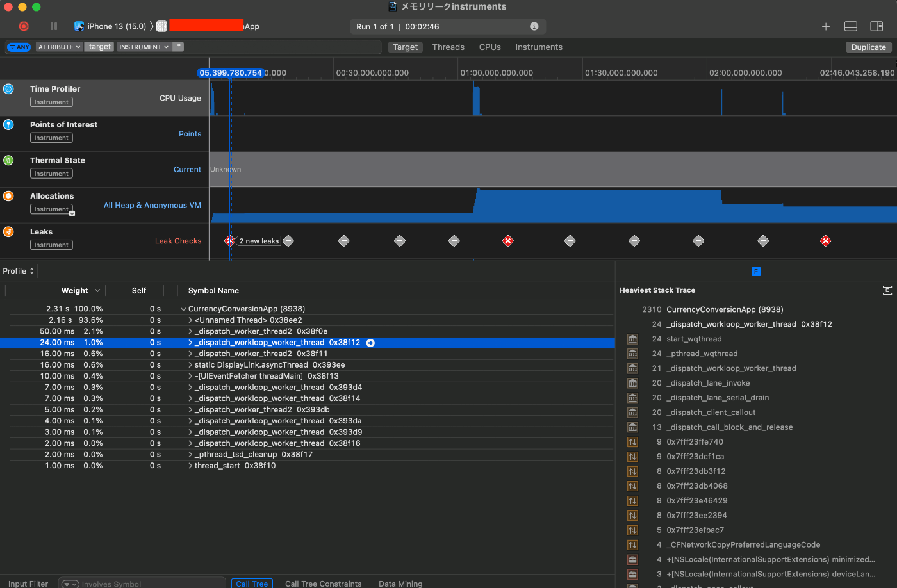The height and width of the screenshot is (588, 897).
Task: Select the Allocations instrument icon
Action: pos(8,196)
